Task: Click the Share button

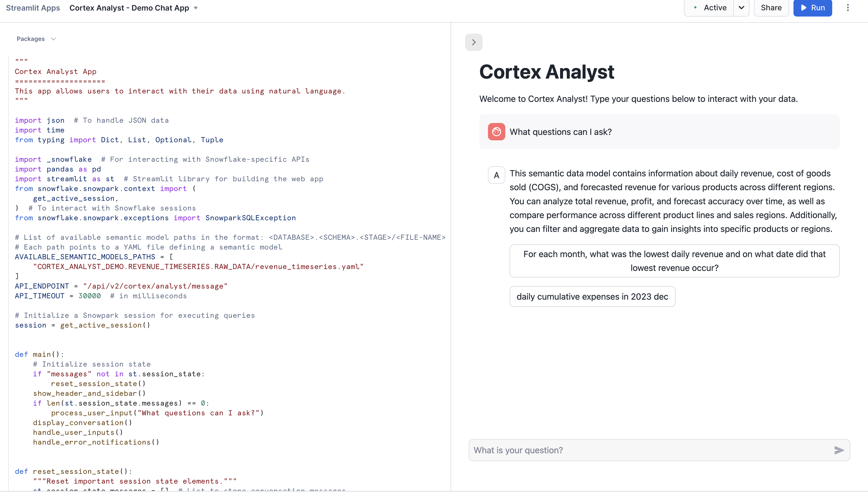Action: coord(771,8)
